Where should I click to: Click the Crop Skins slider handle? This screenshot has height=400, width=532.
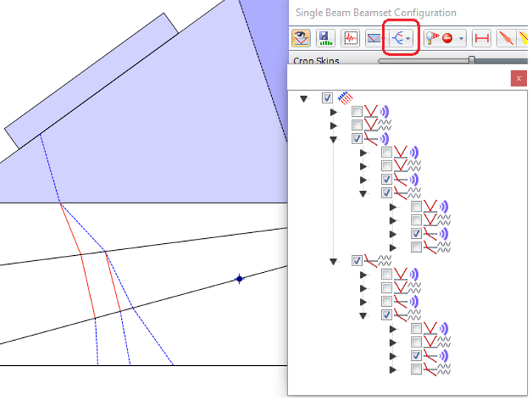471,61
